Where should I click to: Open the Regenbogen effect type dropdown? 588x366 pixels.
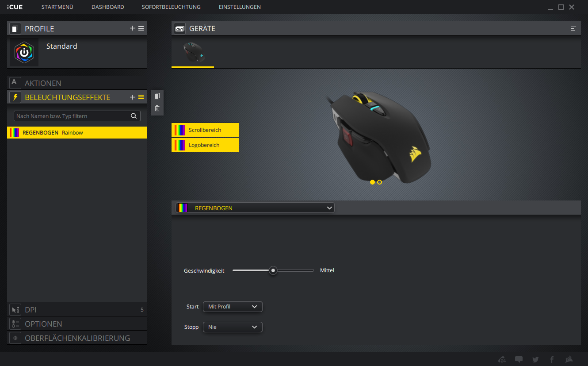(255, 208)
